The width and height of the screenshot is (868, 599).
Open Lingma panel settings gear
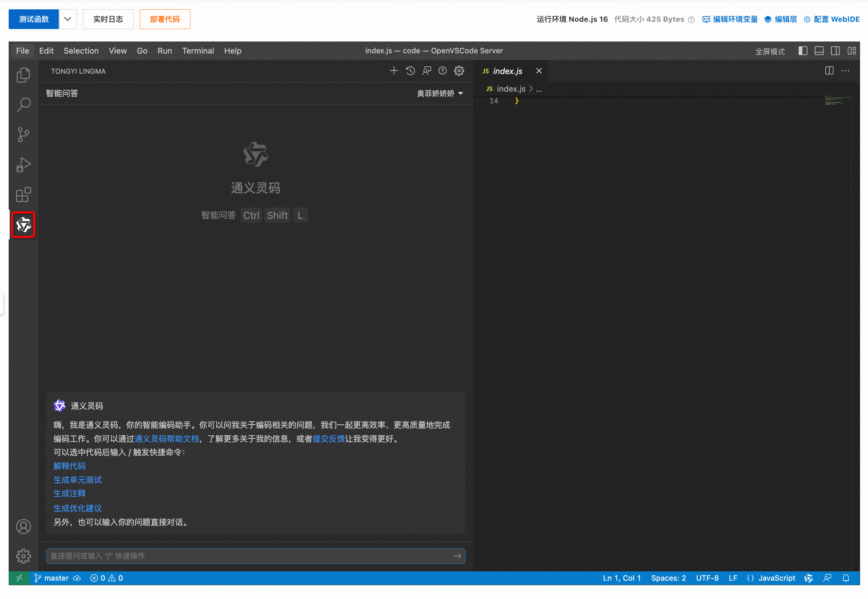(459, 71)
